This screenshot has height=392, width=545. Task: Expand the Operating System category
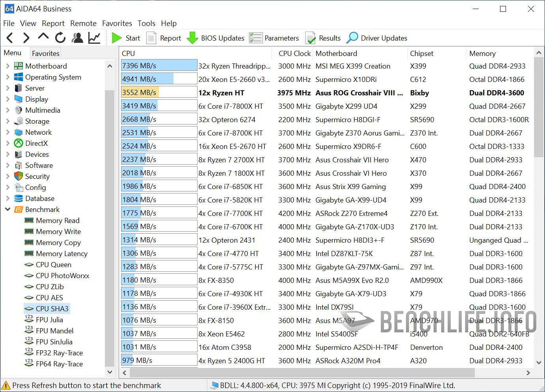pyautogui.click(x=8, y=77)
